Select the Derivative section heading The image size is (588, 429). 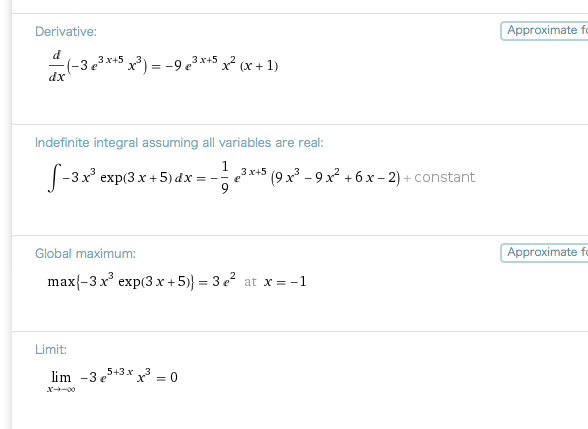(x=66, y=32)
